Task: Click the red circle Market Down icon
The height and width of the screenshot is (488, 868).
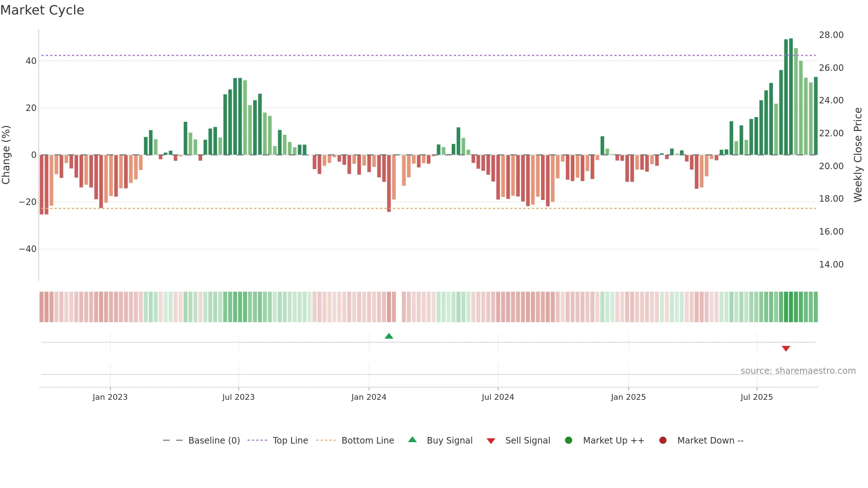Action: [663, 440]
